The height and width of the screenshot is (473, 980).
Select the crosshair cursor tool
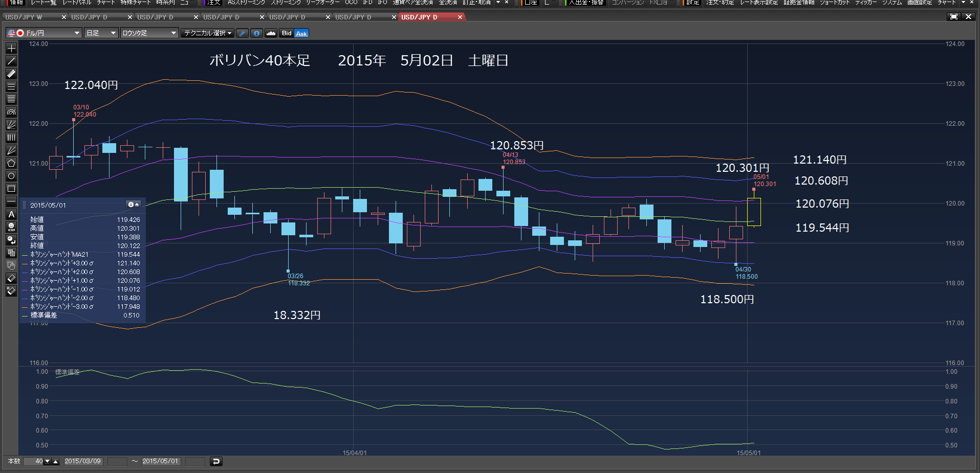point(11,48)
